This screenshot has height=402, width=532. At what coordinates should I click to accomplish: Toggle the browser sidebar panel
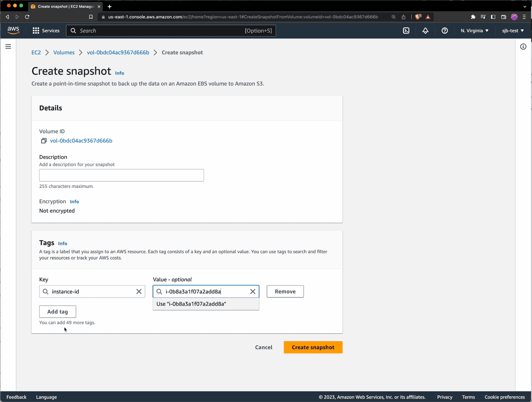point(493,17)
